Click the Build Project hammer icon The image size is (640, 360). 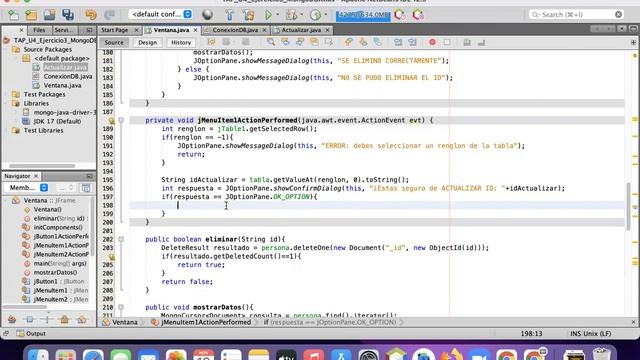[229, 15]
